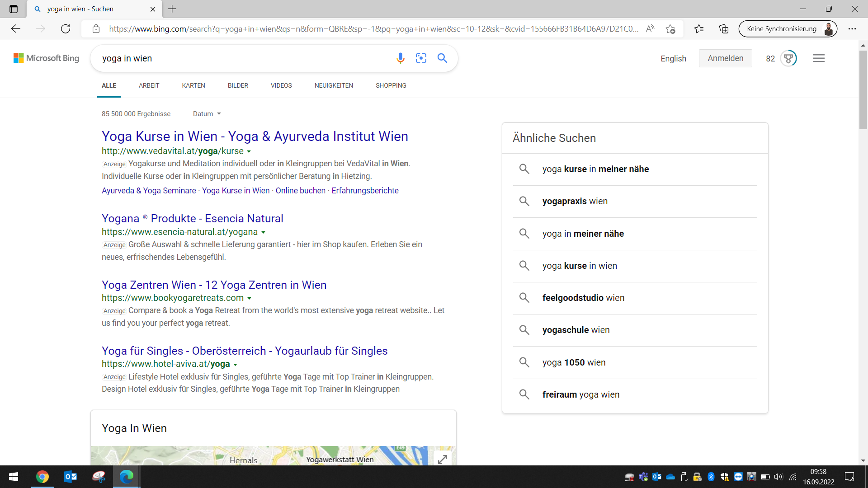The width and height of the screenshot is (868, 488).
Task: Open favorites list icon
Action: click(x=699, y=29)
